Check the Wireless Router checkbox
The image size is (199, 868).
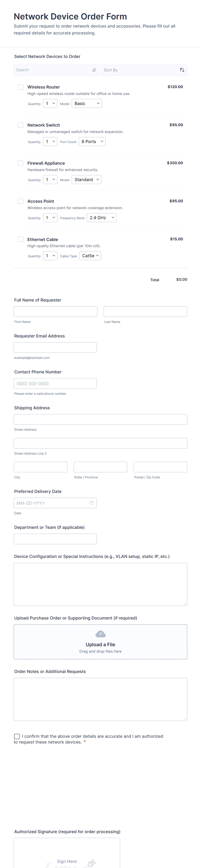(21, 87)
